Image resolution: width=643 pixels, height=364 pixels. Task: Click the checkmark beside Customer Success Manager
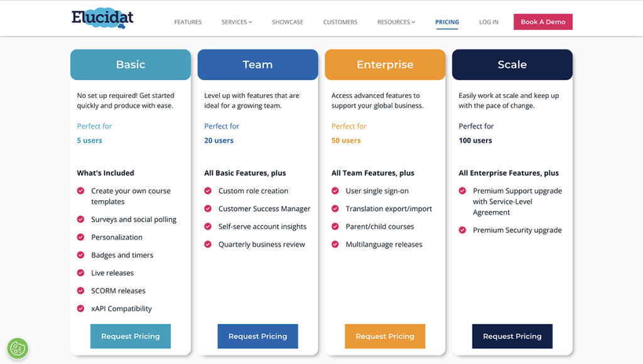click(x=208, y=208)
